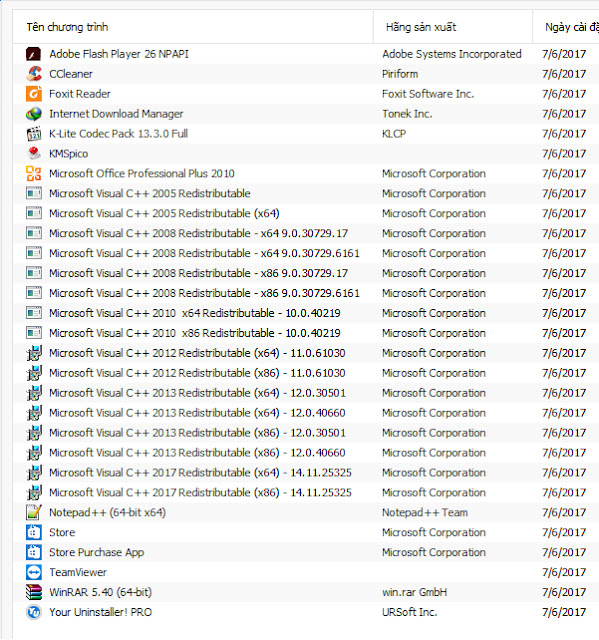
Task: Select the Internet Download Manager icon
Action: tap(33, 114)
